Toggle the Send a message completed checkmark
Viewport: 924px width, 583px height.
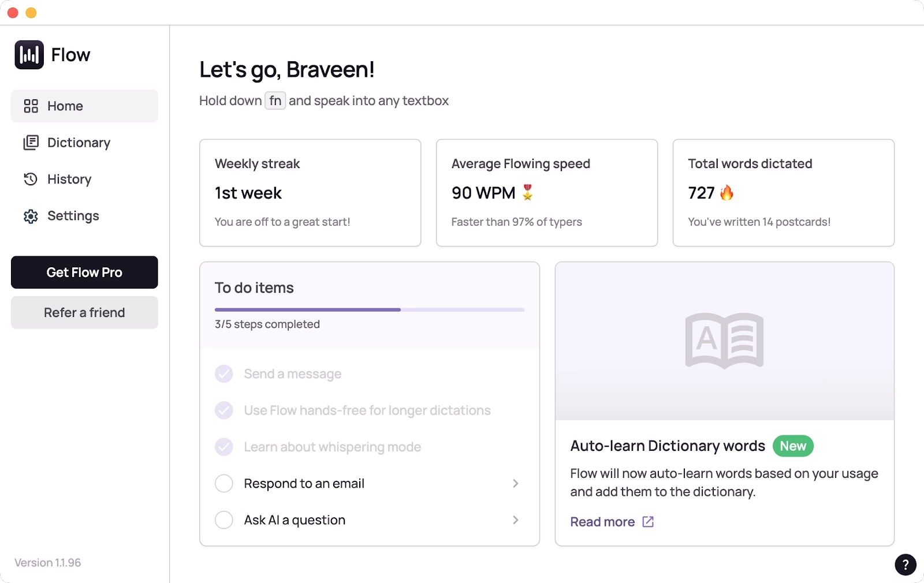(223, 373)
